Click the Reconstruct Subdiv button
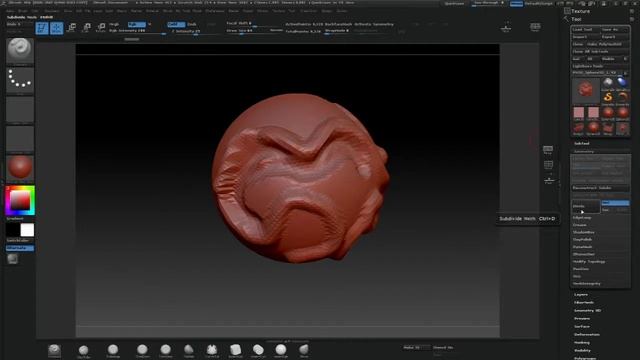 pyautogui.click(x=600, y=188)
